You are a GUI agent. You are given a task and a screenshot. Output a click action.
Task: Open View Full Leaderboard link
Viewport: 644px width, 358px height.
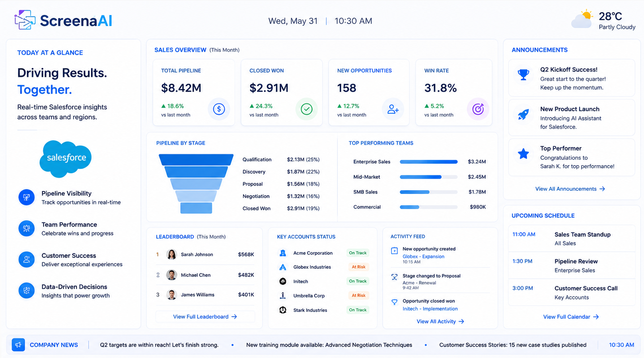pos(205,317)
